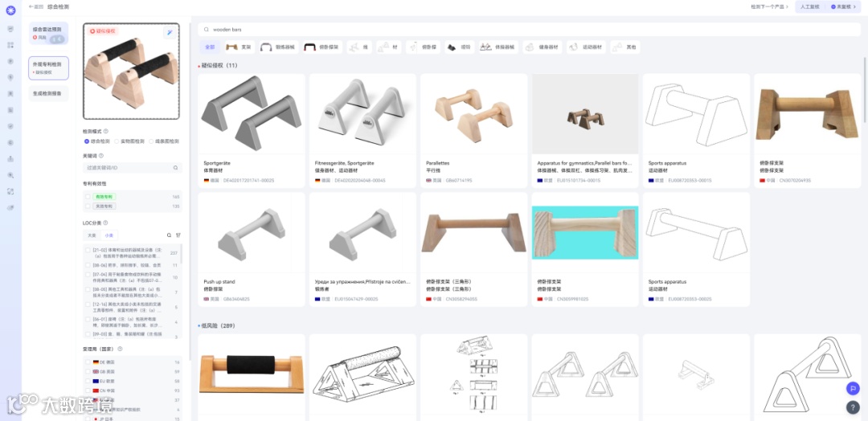This screenshot has width=868, height=421.
Task: Open the Push up stand GB6340482S card
Action: coord(252,250)
